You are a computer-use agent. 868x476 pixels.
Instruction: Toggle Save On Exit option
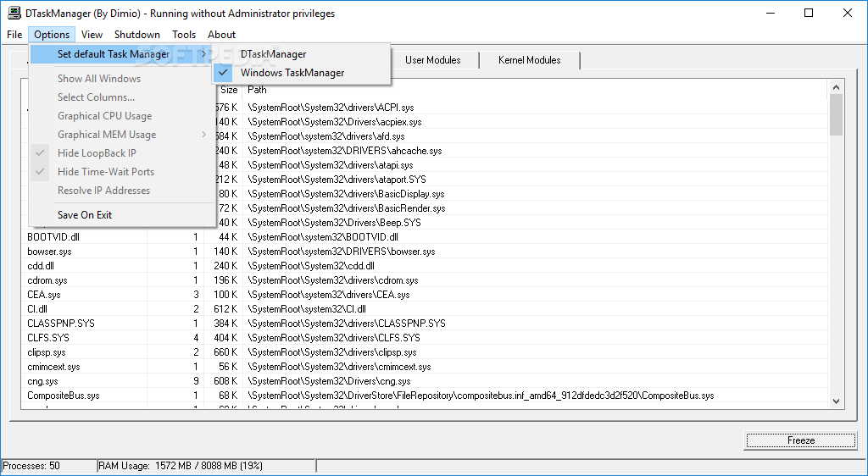(122, 215)
